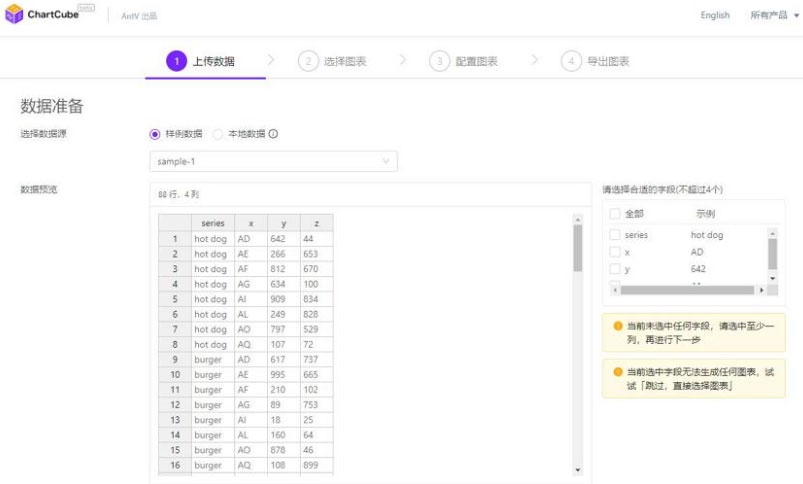The width and height of the screenshot is (803, 484).
Task: Check the 全部 select-all checkbox
Action: [x=614, y=214]
